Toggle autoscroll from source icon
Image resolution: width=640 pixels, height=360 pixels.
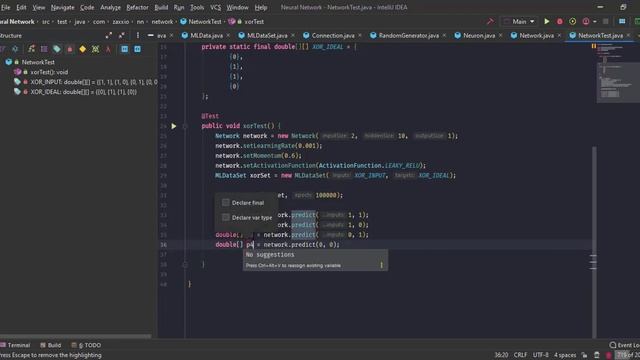pos(138,49)
